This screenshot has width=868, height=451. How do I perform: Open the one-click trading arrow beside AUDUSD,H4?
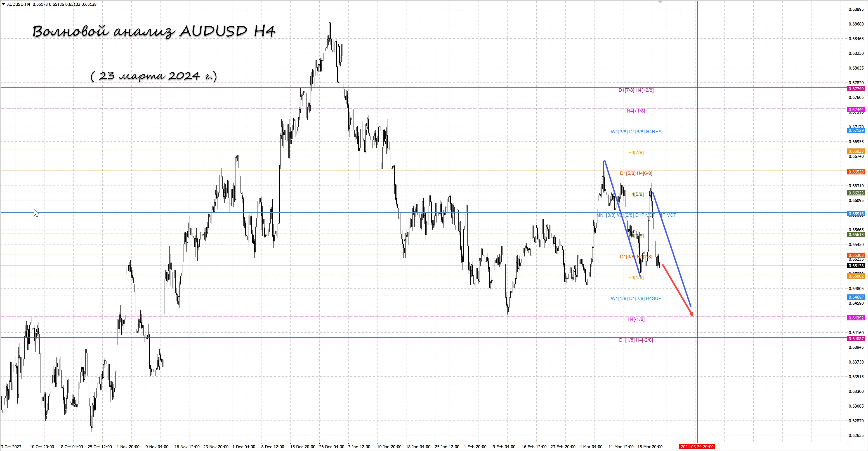3,4
